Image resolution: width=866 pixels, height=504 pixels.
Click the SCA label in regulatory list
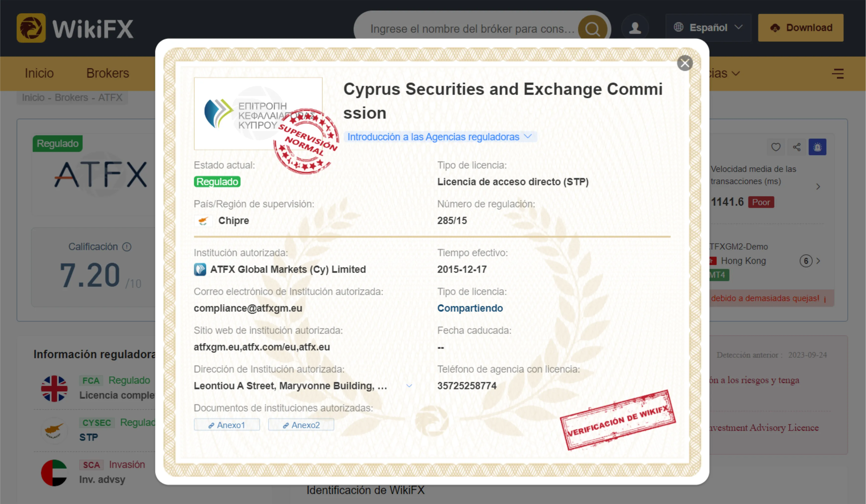(x=91, y=465)
